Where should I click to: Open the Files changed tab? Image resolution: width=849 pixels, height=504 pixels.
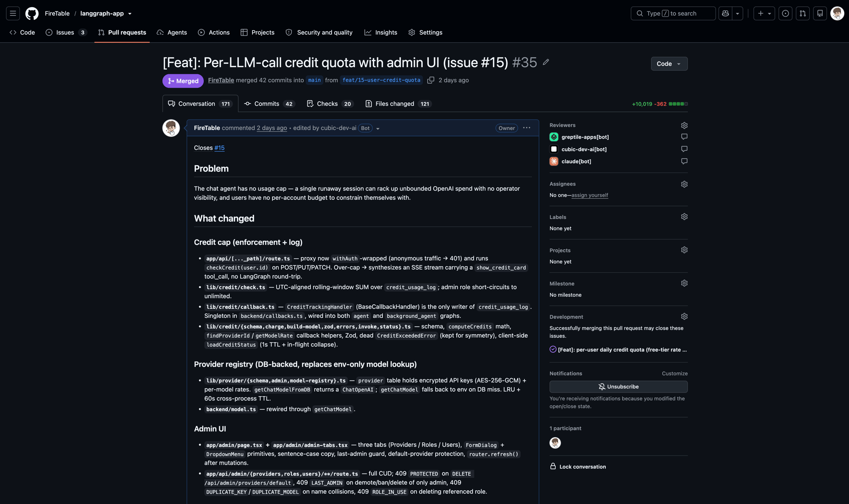point(398,103)
